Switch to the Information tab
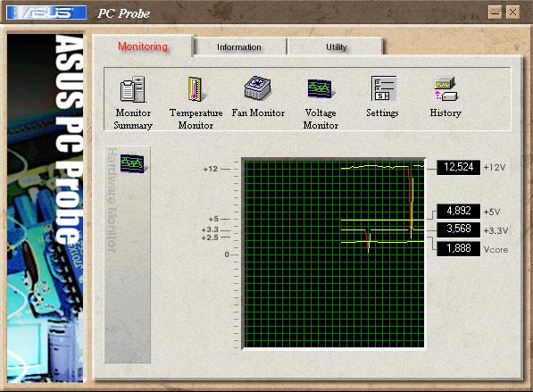 pyautogui.click(x=239, y=46)
